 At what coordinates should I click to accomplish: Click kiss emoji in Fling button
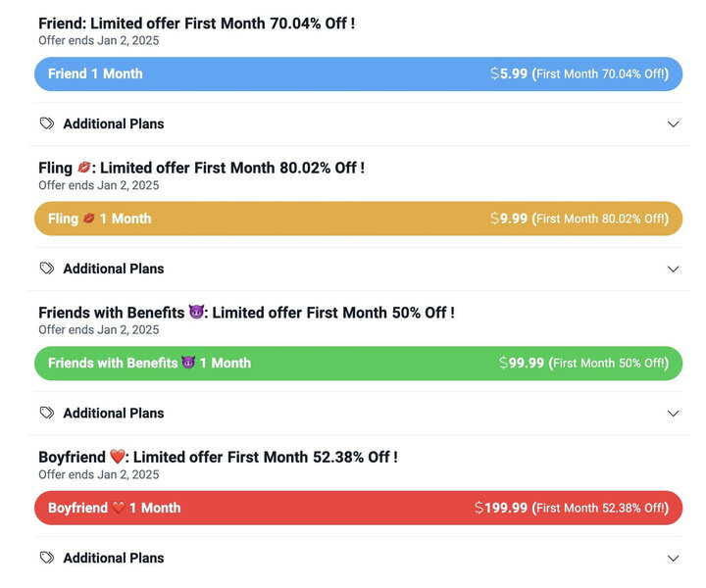click(89, 219)
